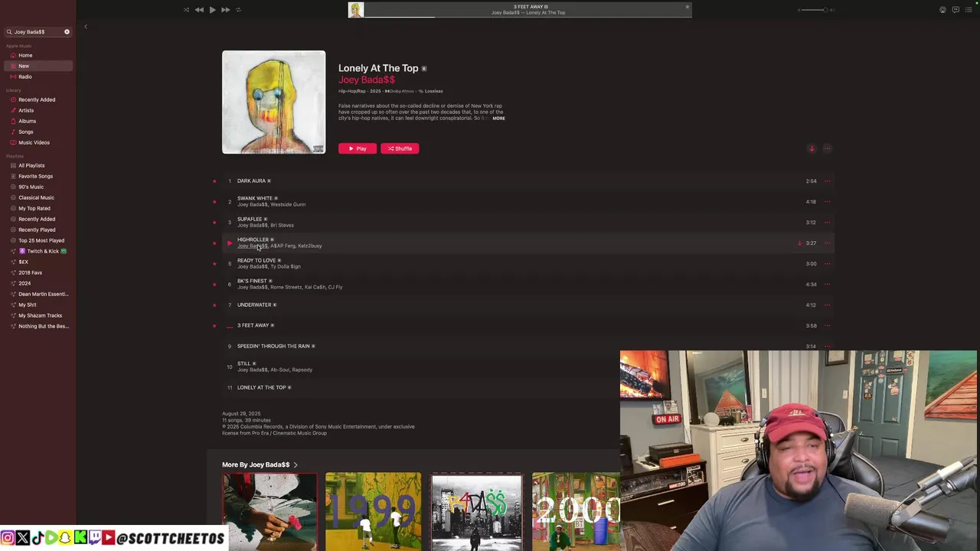Open the Classical Music playlist
Image resolution: width=980 pixels, height=551 pixels.
[37, 197]
